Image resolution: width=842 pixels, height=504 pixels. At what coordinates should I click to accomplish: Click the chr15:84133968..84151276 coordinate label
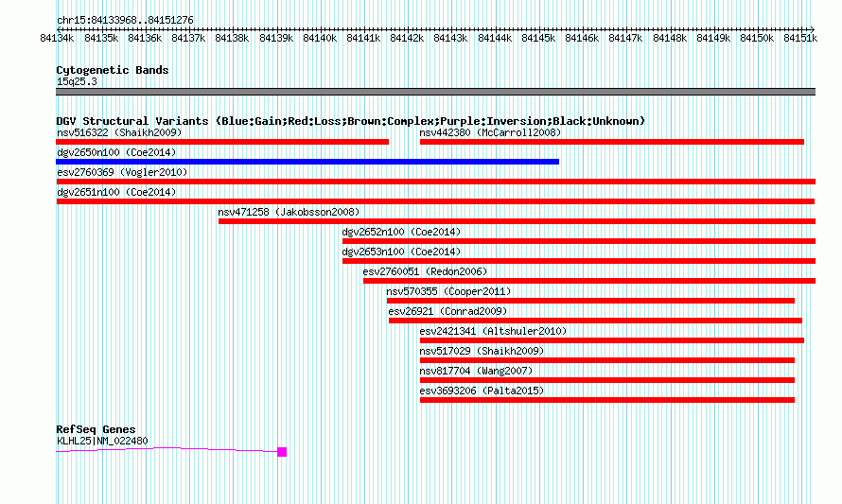[125, 20]
